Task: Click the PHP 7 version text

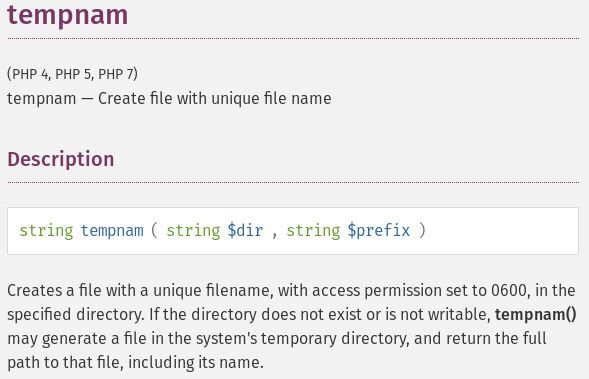Action: (116, 74)
